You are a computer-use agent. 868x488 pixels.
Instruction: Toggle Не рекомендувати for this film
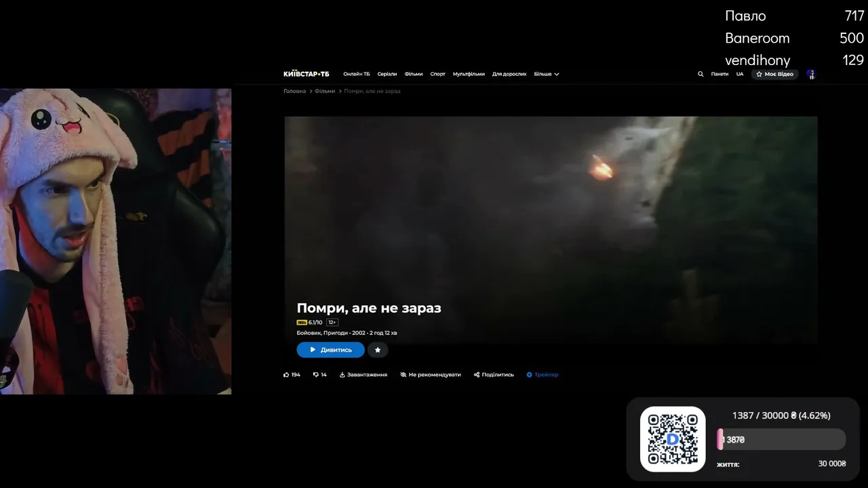pos(431,374)
